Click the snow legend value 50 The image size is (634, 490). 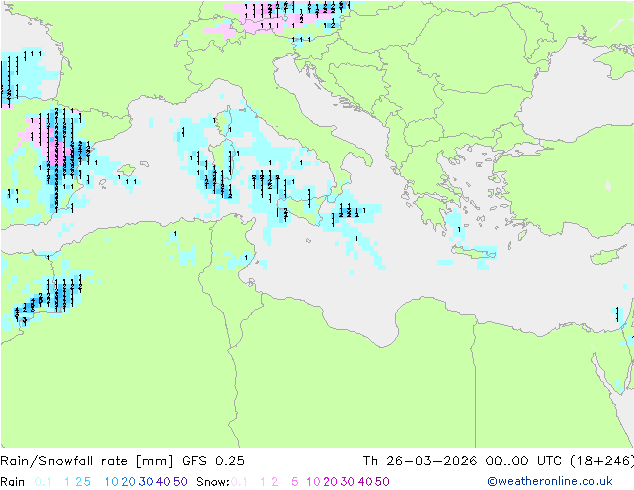pyautogui.click(x=382, y=482)
